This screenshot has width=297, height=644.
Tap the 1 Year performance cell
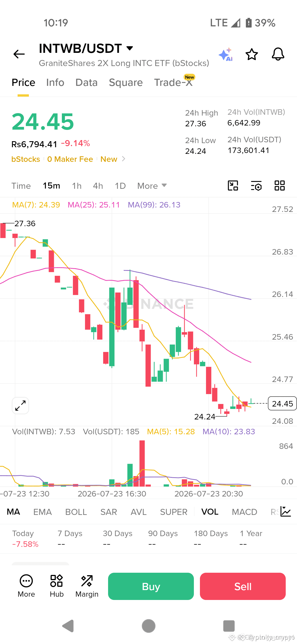tap(251, 539)
